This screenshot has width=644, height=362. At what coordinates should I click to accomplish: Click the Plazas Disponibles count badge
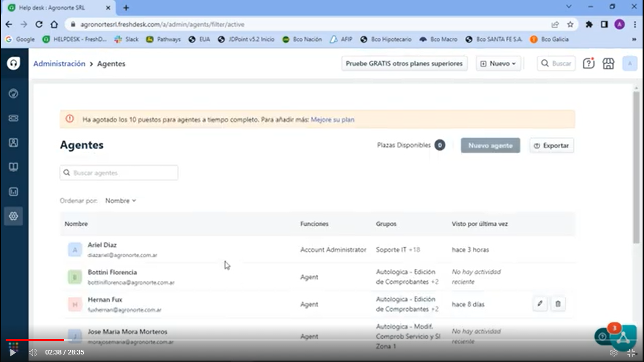click(440, 145)
